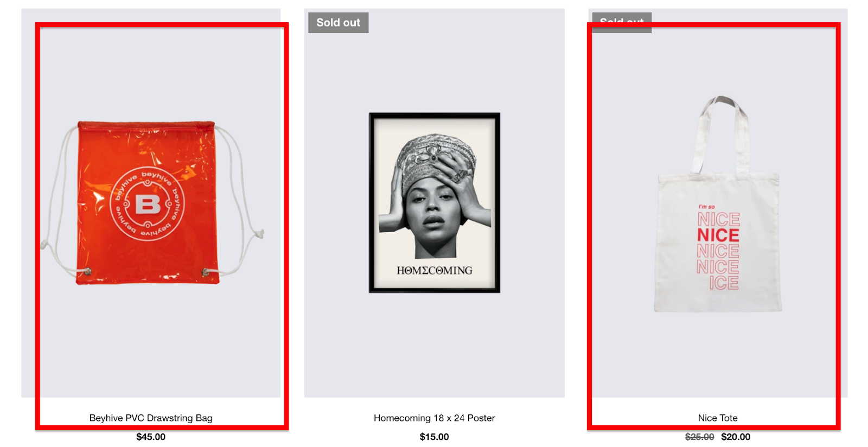Click the Homecoming 18 x 24 Poster title

pos(434,418)
